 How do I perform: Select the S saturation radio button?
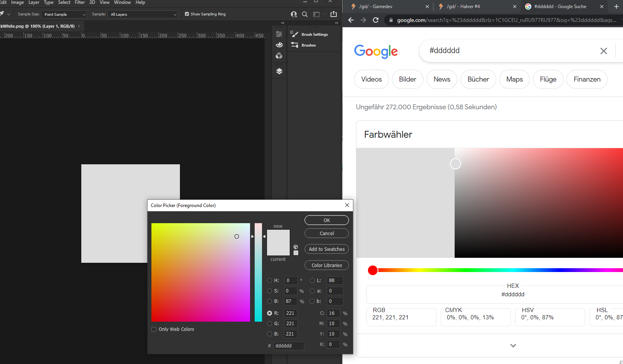coord(269,291)
